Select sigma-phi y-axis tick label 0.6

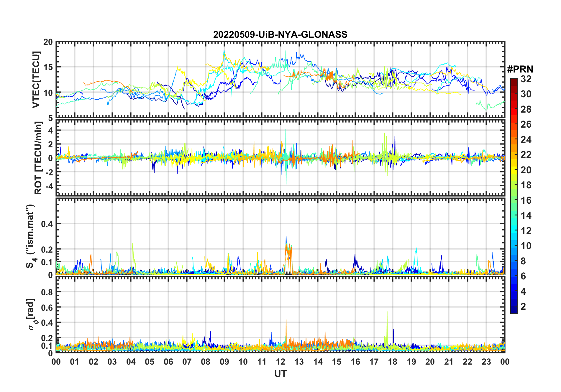pyautogui.click(x=47, y=307)
